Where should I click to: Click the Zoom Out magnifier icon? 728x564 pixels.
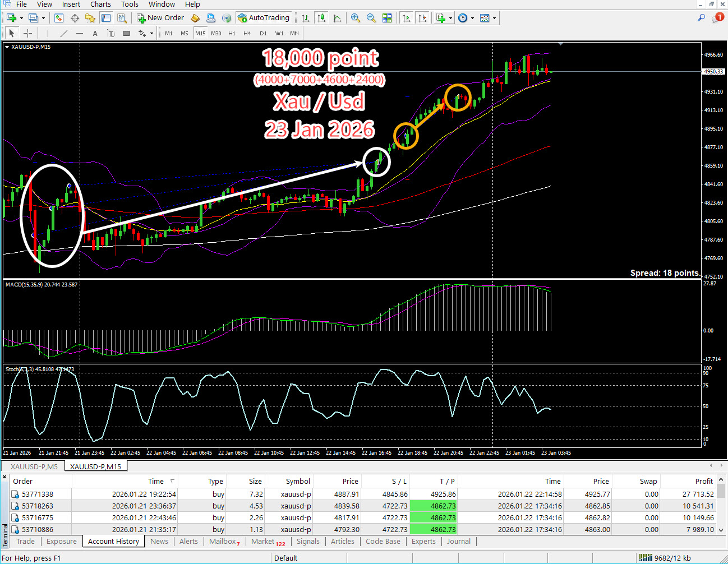[x=371, y=18]
